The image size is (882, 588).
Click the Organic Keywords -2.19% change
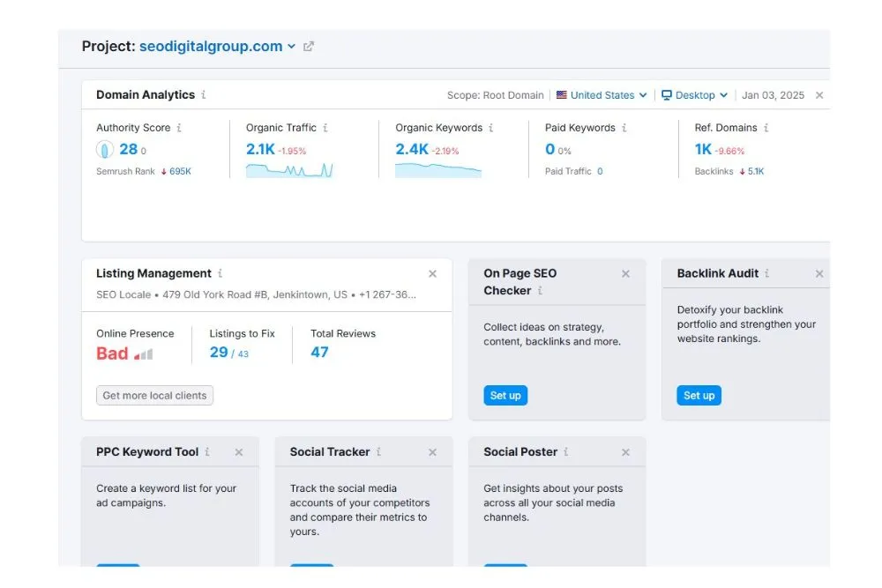(445, 152)
